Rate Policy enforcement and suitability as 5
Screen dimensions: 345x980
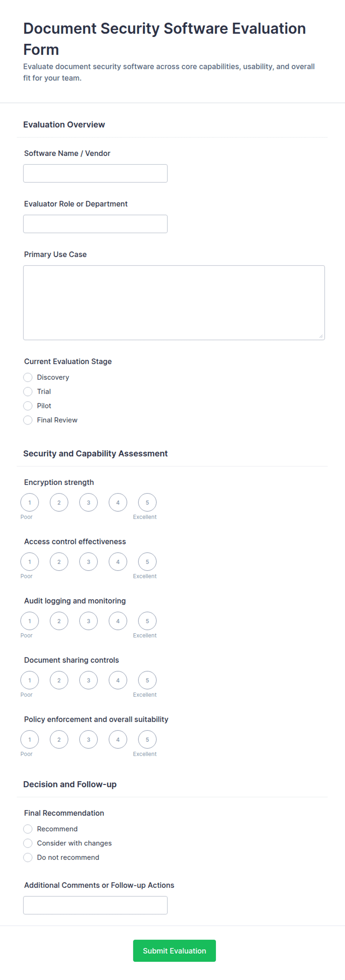click(147, 740)
